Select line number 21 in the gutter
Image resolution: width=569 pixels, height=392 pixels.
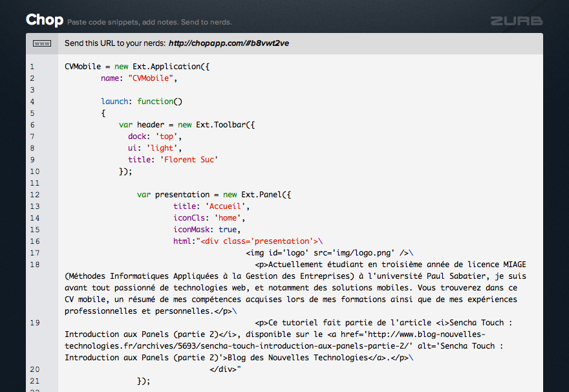click(x=34, y=381)
